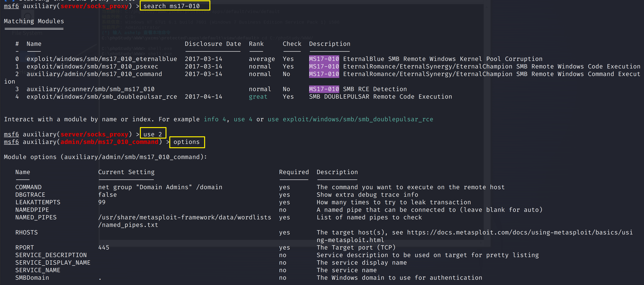Click red 'admin/smb/ms17_010_command' prompt text
The width and height of the screenshot is (644, 285).
click(109, 142)
